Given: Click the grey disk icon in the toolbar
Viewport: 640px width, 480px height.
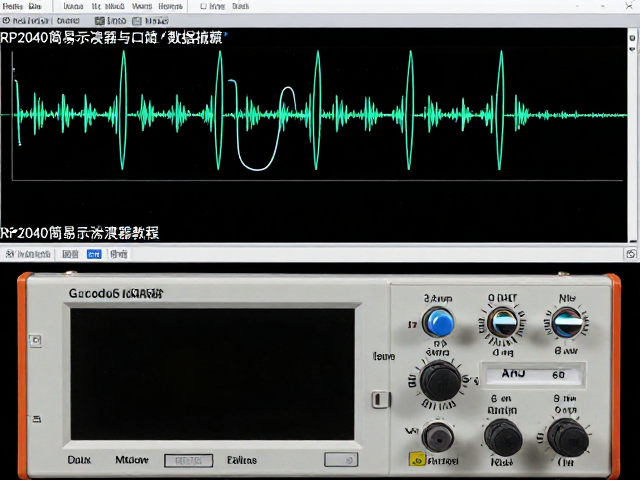Looking at the screenshot, I should [x=137, y=21].
